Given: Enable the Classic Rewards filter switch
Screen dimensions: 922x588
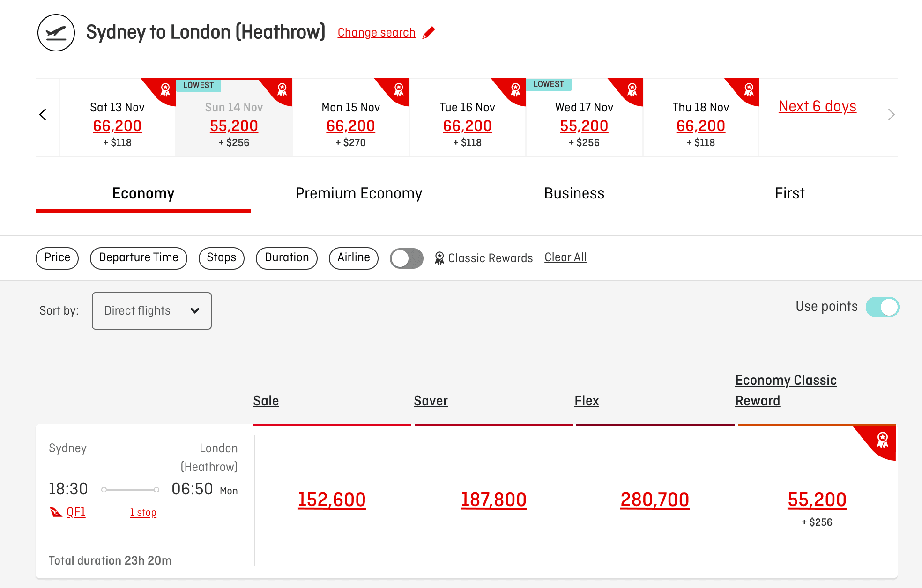Looking at the screenshot, I should click(x=406, y=258).
